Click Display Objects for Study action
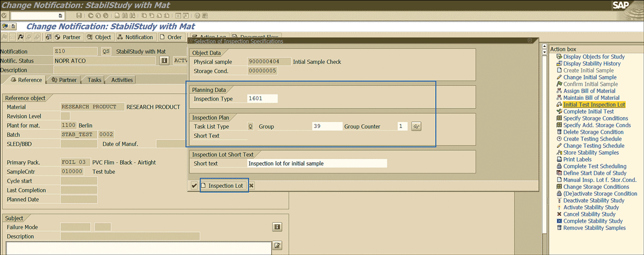The height and width of the screenshot is (255, 644). pyautogui.click(x=594, y=57)
